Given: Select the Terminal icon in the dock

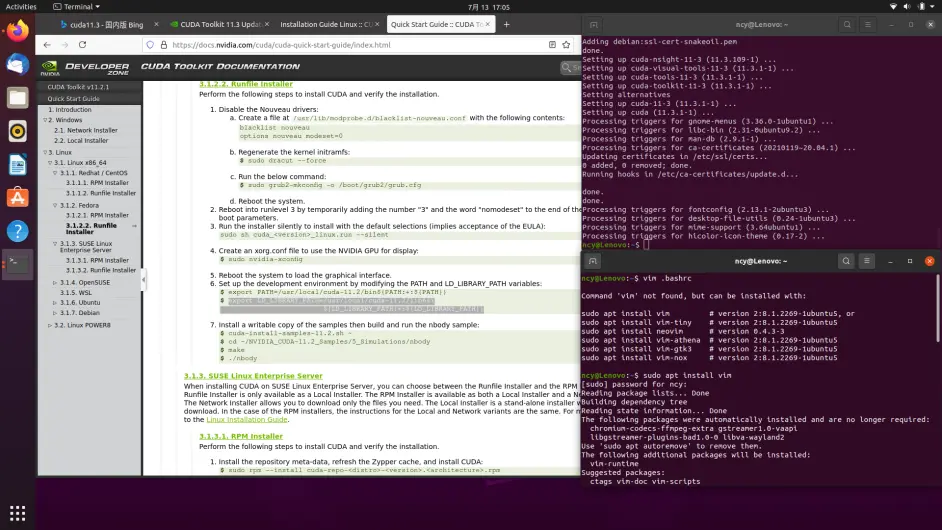Looking at the screenshot, I should pos(17,264).
